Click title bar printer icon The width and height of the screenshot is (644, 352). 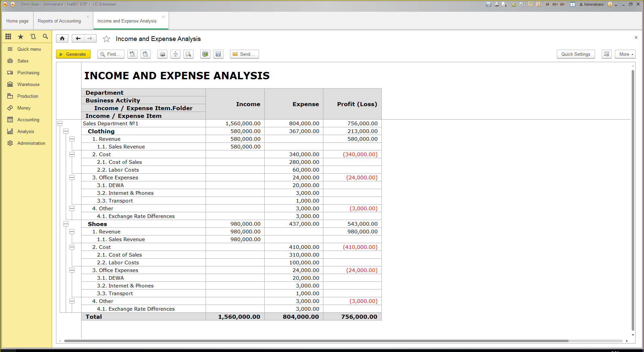pyautogui.click(x=497, y=4)
